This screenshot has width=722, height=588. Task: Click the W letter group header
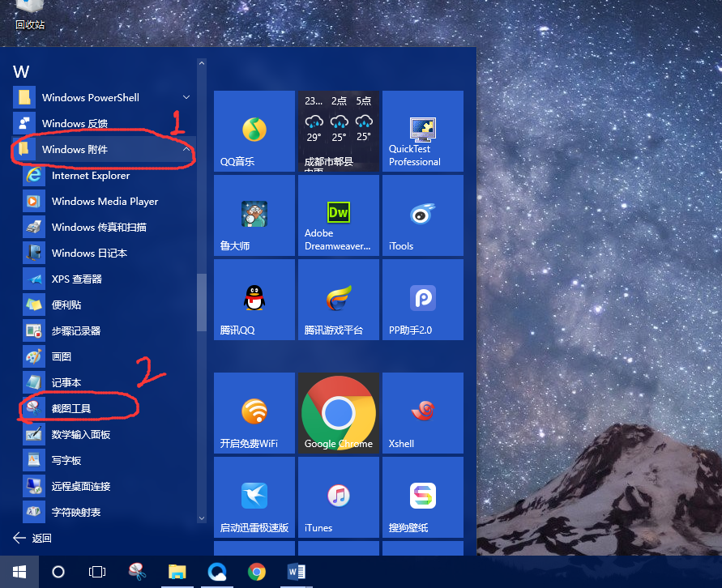(x=21, y=72)
